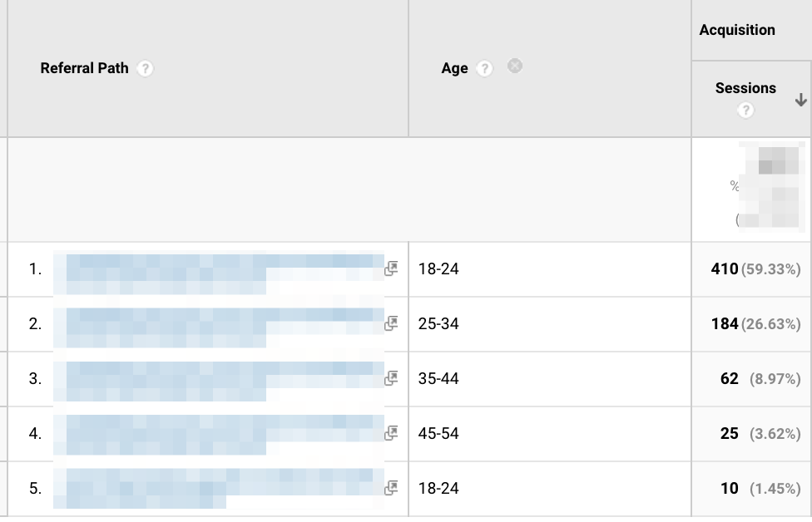Click the Acquisition column group header
The image size is (812, 522).
tap(737, 30)
